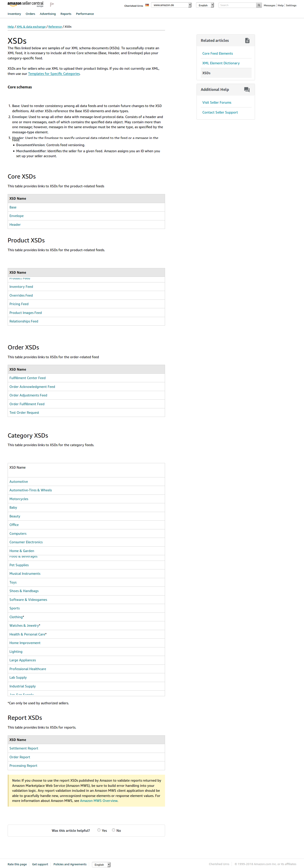Open the Consumer Electronics XSD
The height and width of the screenshot is (868, 304).
tap(26, 542)
